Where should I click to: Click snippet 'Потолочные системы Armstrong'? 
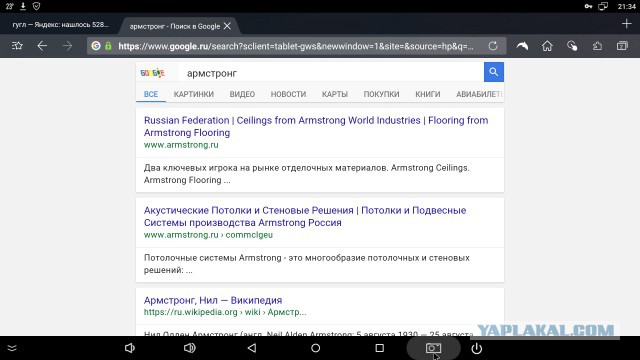pos(307,264)
